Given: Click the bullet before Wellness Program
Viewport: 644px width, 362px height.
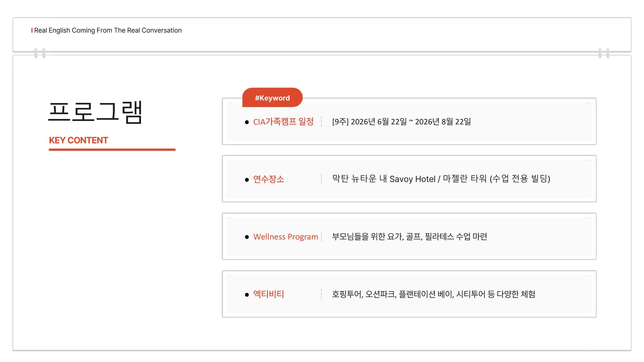Looking at the screenshot, I should click(247, 237).
